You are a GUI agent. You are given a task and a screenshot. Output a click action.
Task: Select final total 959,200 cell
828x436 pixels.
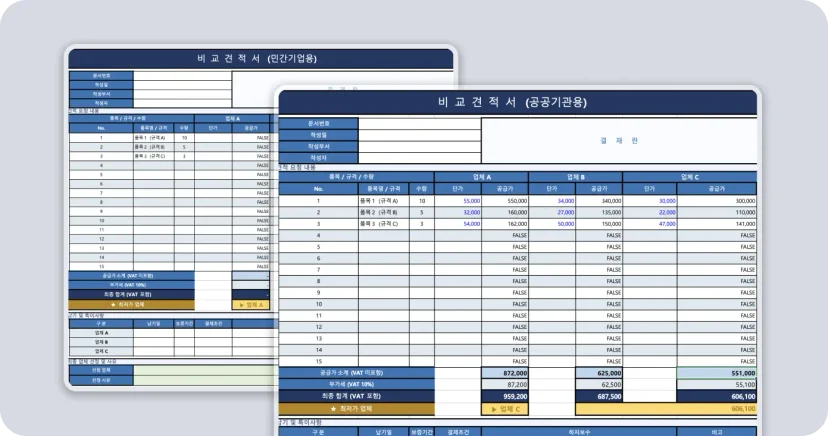tap(505, 396)
